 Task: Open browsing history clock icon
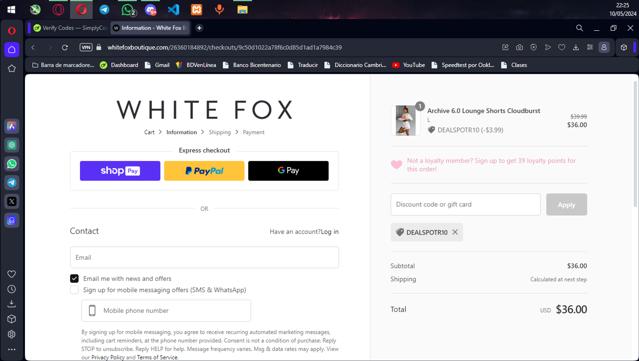12,289
